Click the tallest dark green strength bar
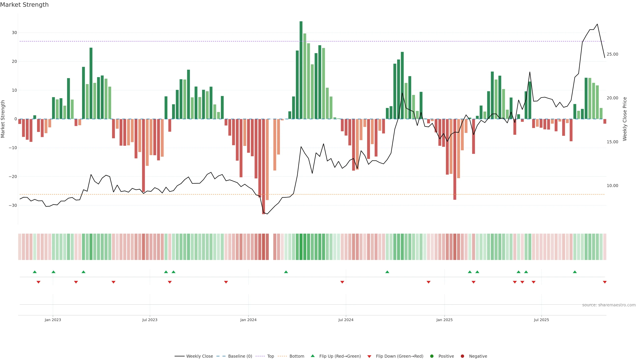644x362 pixels. pos(301,70)
